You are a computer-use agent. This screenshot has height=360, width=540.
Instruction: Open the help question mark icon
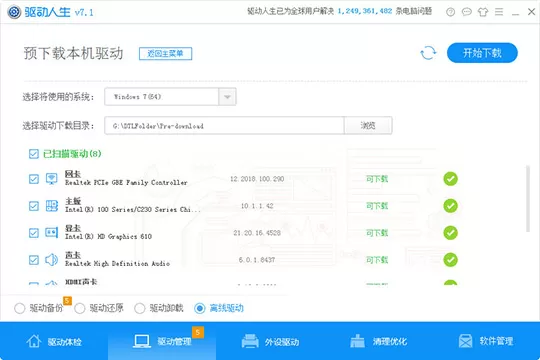(450, 12)
